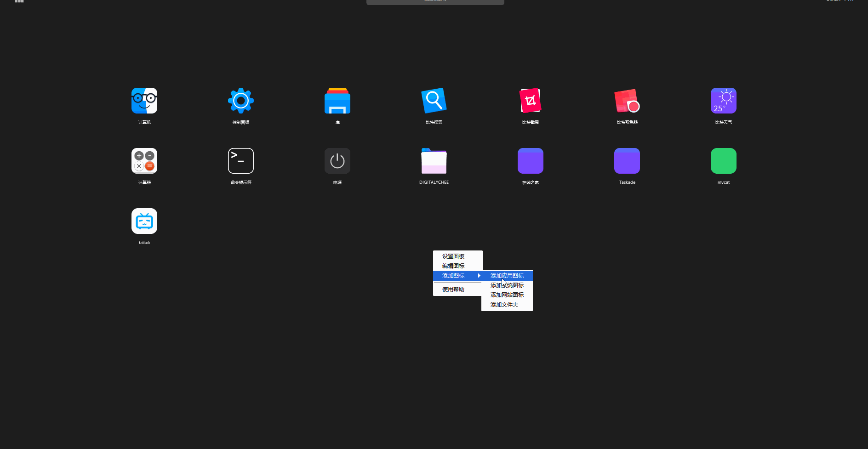Choose 设置面板 in the context menu

click(453, 256)
